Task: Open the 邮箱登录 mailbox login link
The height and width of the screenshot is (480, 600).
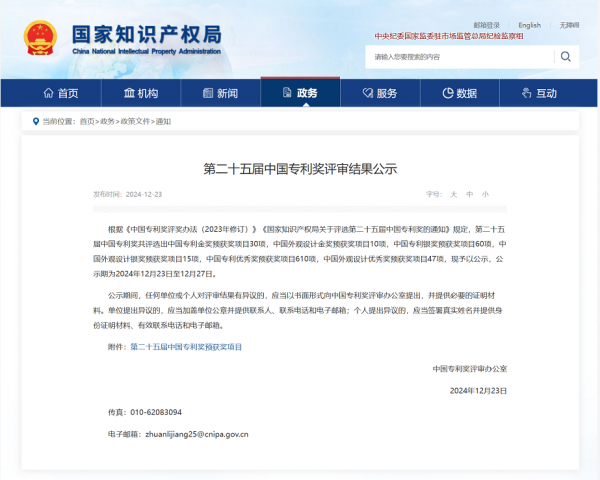Action: click(487, 25)
